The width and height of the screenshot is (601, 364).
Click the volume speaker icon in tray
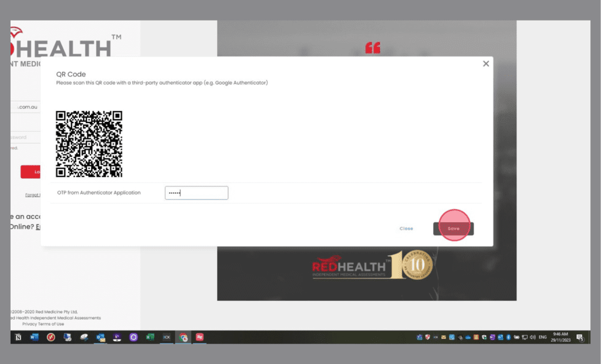click(x=532, y=338)
